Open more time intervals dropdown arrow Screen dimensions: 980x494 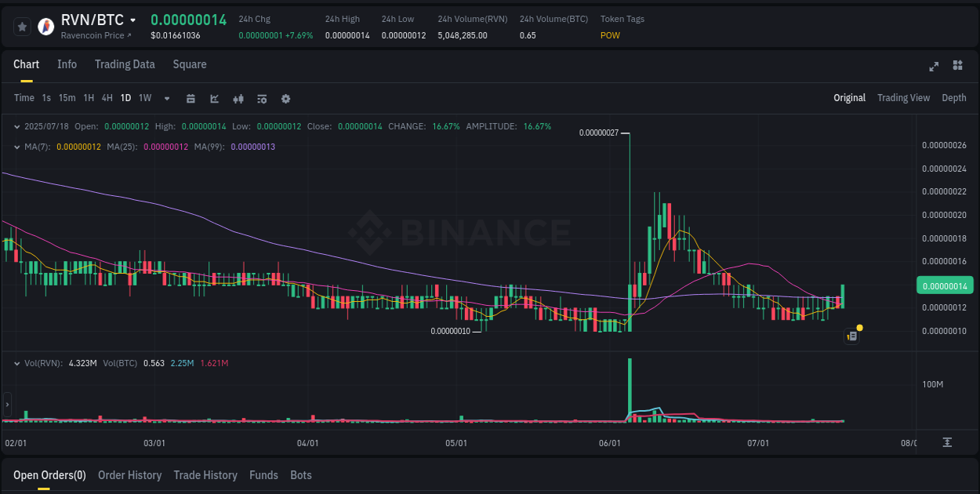(x=167, y=98)
